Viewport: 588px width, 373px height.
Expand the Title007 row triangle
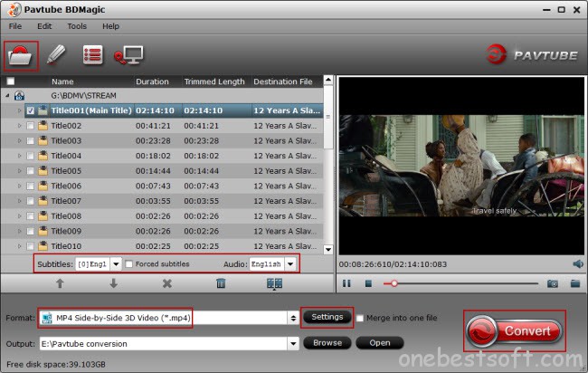point(20,201)
